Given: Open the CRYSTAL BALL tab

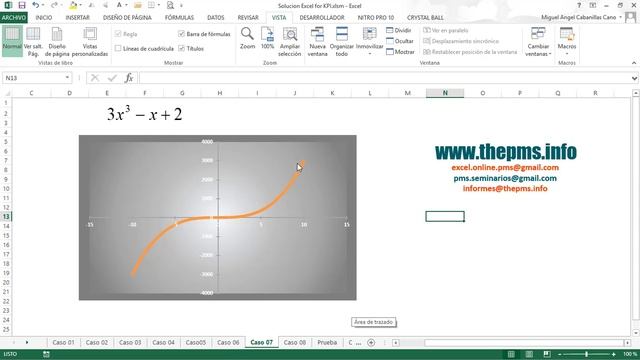Looking at the screenshot, I should [x=425, y=18].
